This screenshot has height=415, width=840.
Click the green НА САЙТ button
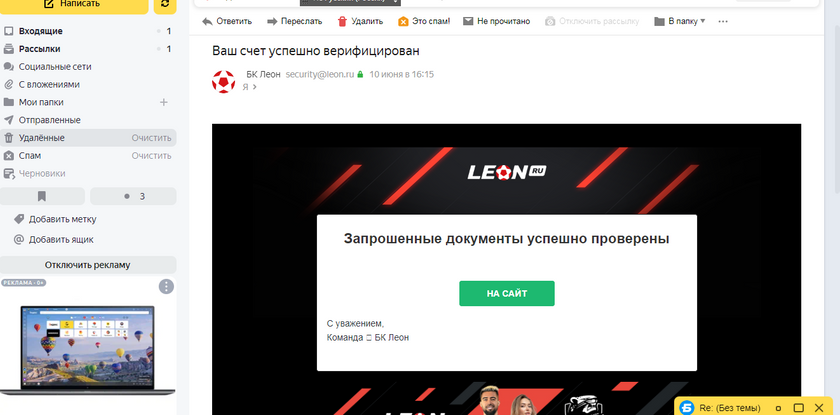tap(507, 293)
